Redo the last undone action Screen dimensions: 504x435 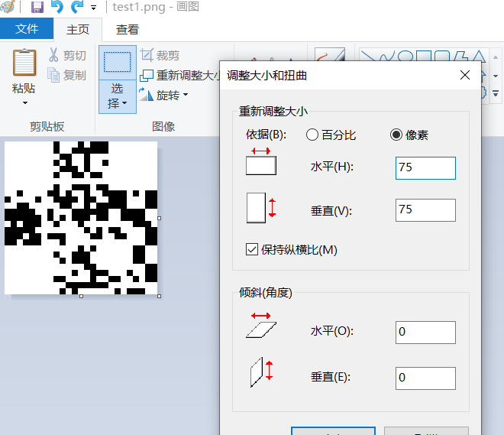[x=77, y=7]
